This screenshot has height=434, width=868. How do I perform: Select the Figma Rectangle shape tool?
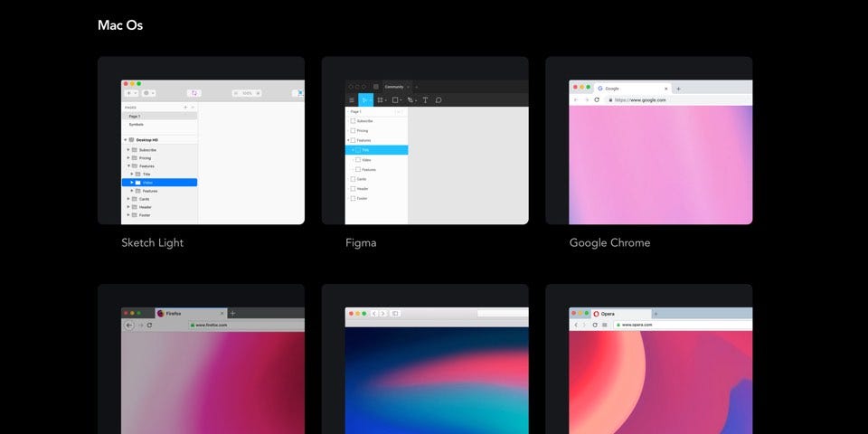point(396,100)
